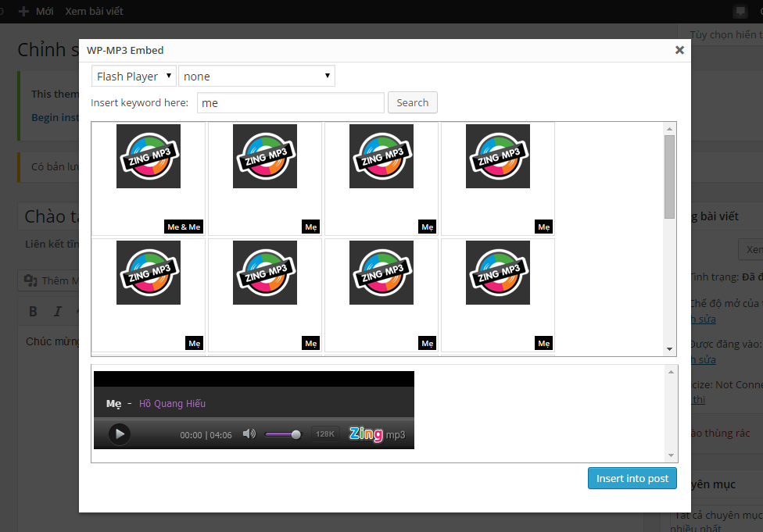Click the 'Me & Me' label
Image resolution: width=763 pixels, height=532 pixels.
(184, 227)
